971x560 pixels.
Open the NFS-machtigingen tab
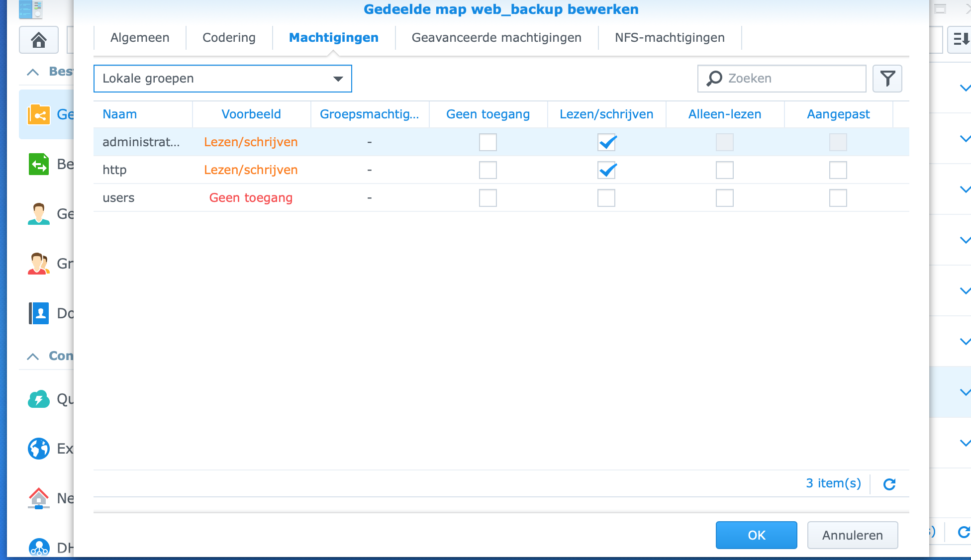tap(670, 38)
